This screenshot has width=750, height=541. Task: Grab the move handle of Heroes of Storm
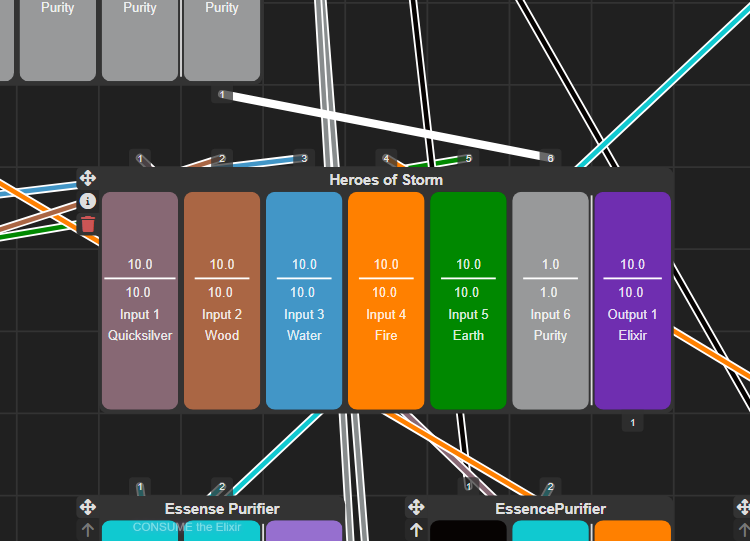pyautogui.click(x=88, y=178)
